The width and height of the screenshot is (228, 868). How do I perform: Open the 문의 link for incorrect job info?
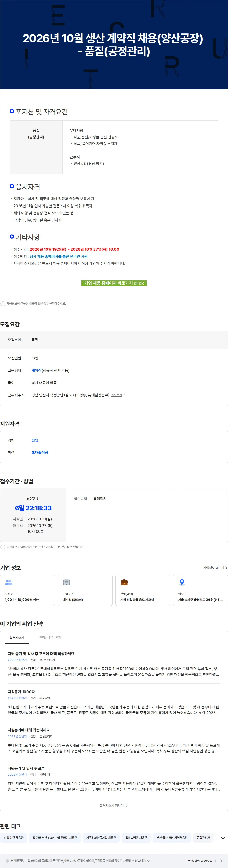click(52, 304)
